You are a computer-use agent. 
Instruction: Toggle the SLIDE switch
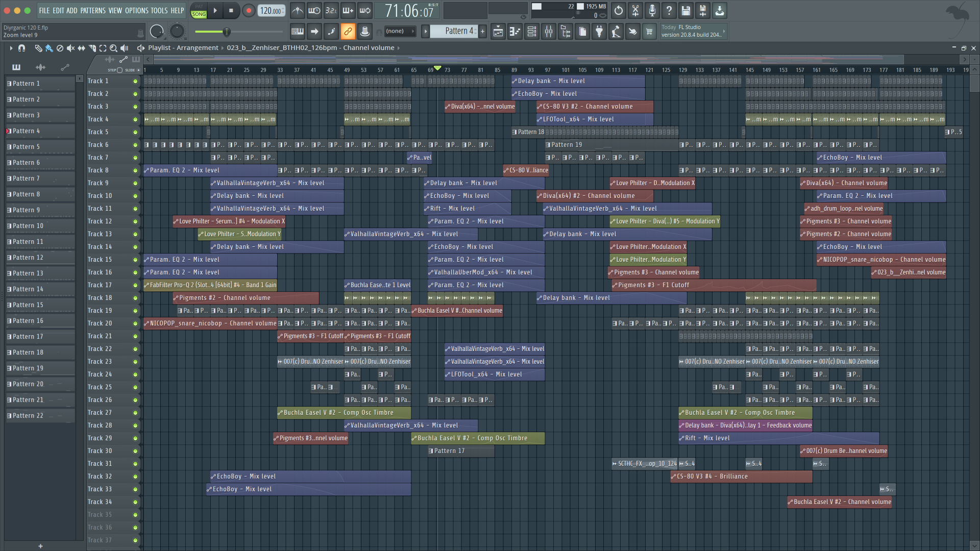click(x=138, y=70)
